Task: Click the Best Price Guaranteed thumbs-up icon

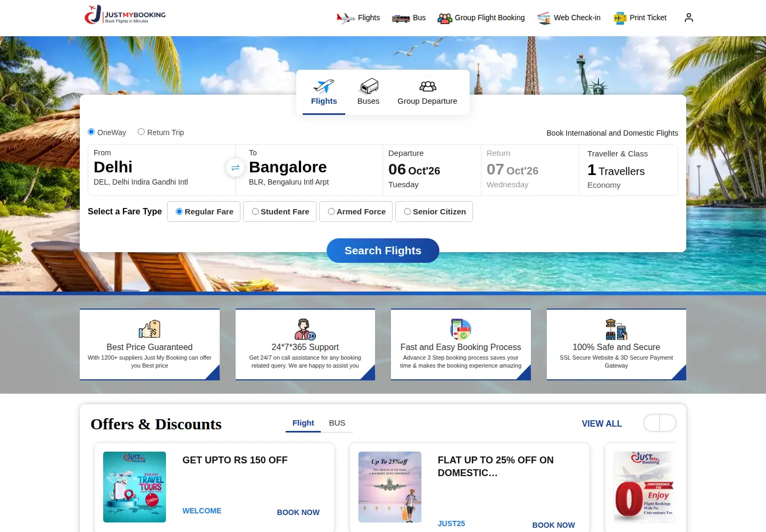Action: 149,329
